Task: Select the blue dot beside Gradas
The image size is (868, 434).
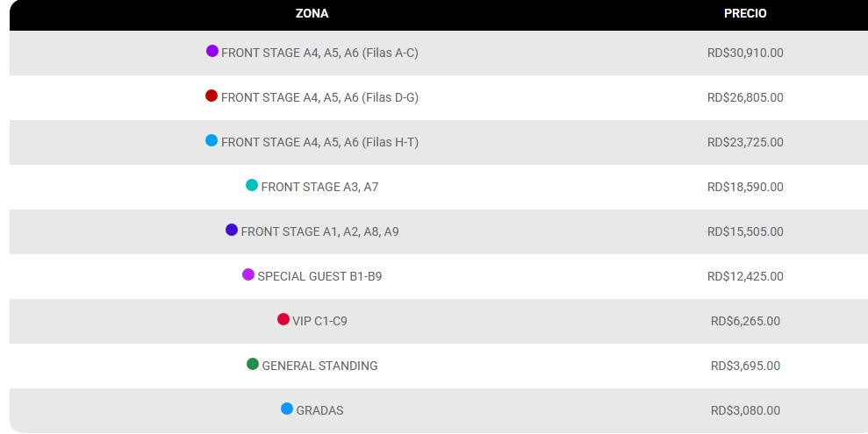Action: click(287, 409)
